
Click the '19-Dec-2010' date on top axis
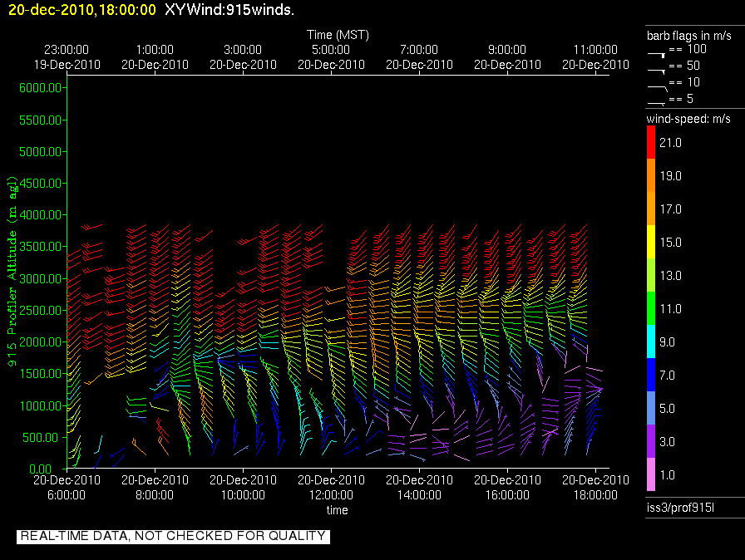pyautogui.click(x=67, y=65)
